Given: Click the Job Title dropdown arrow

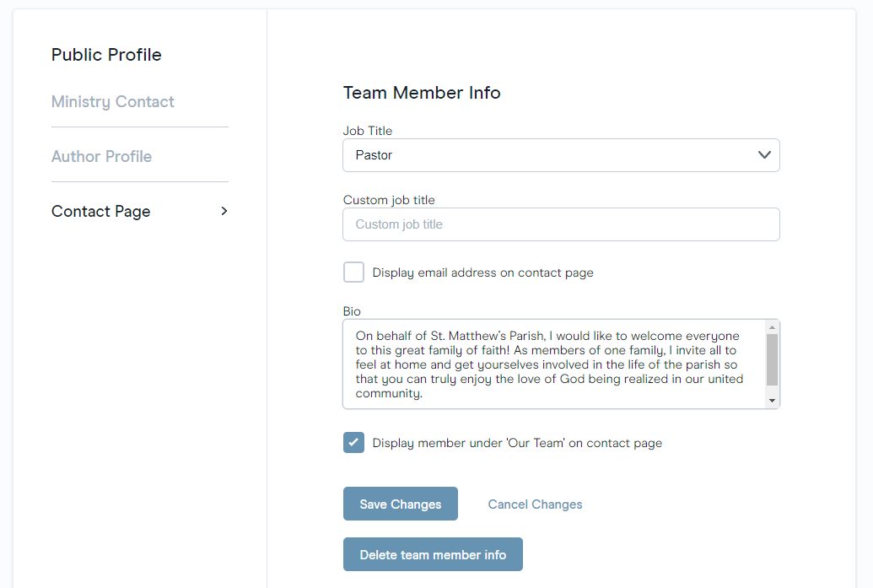Looking at the screenshot, I should coord(764,155).
